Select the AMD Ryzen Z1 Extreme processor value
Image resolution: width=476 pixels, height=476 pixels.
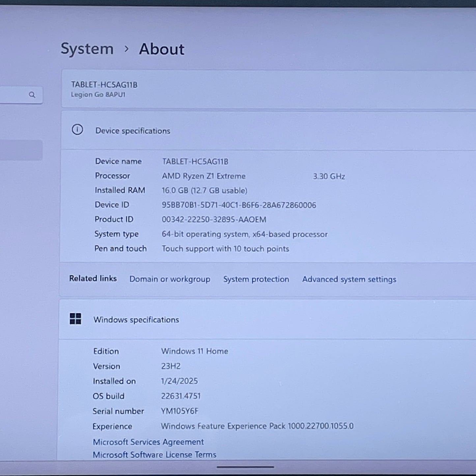click(204, 176)
